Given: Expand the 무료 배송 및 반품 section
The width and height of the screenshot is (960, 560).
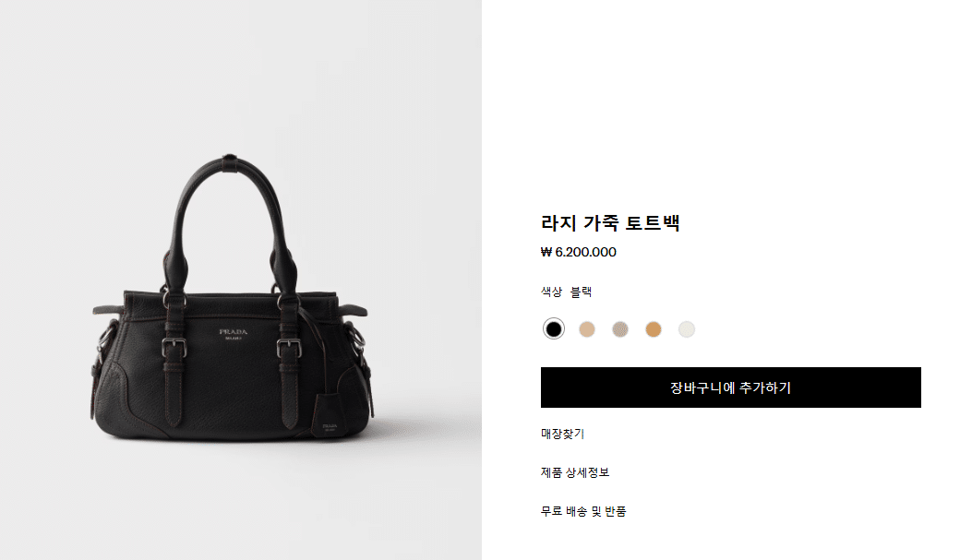Looking at the screenshot, I should [583, 511].
